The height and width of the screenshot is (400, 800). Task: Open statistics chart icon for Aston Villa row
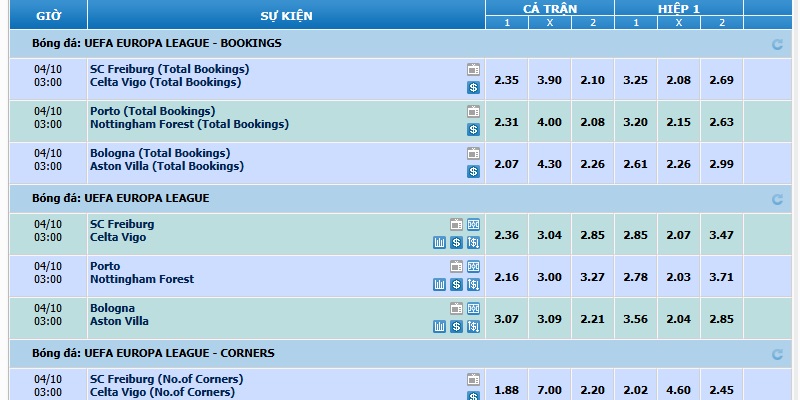click(439, 326)
